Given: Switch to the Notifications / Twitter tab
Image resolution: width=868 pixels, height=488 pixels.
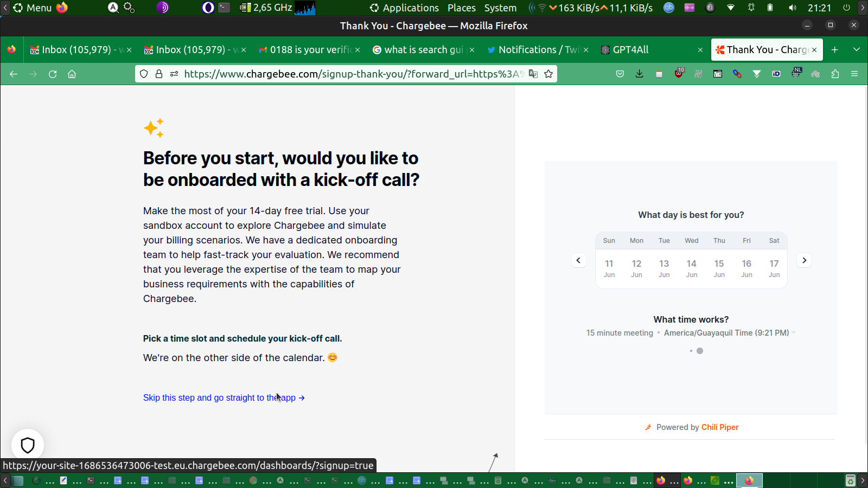Looking at the screenshot, I should pos(537,50).
